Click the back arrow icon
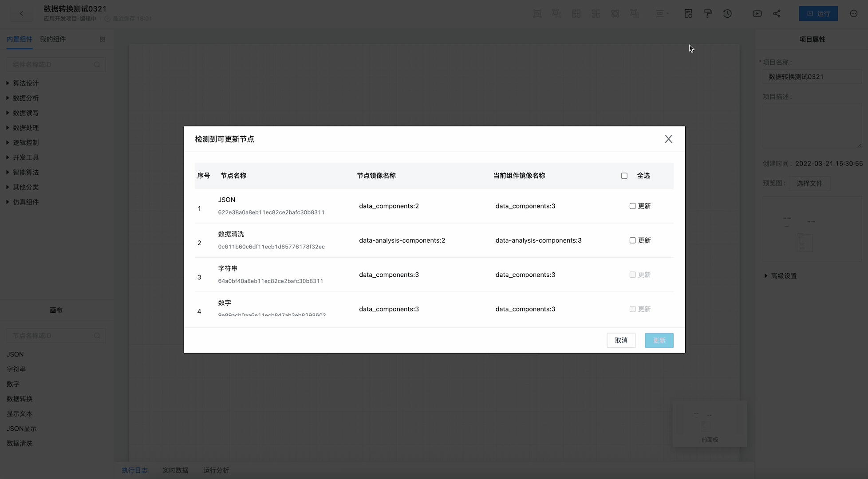 point(21,14)
